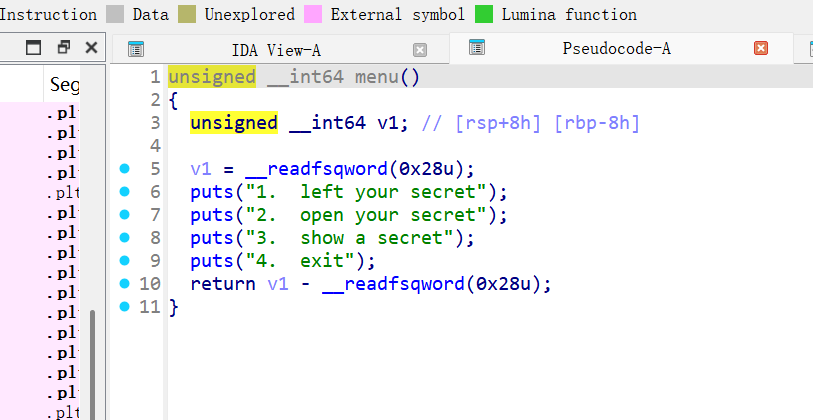The height and width of the screenshot is (420, 813).
Task: Maximize the left segment panel
Action: [x=34, y=48]
